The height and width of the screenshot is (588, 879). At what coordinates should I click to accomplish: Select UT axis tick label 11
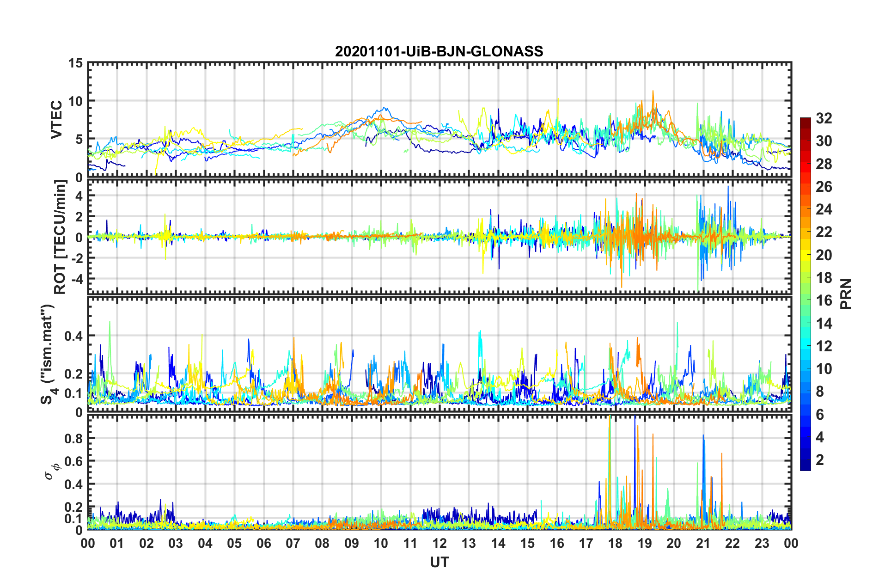(x=410, y=543)
